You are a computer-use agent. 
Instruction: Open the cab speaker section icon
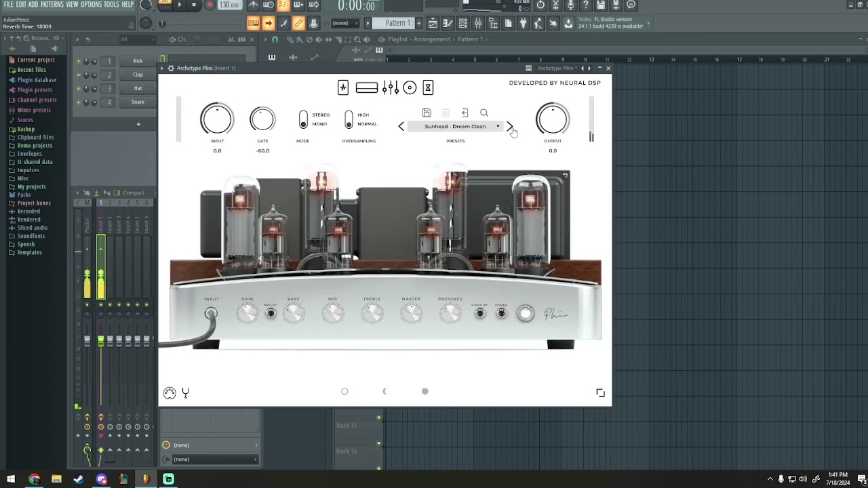(410, 87)
